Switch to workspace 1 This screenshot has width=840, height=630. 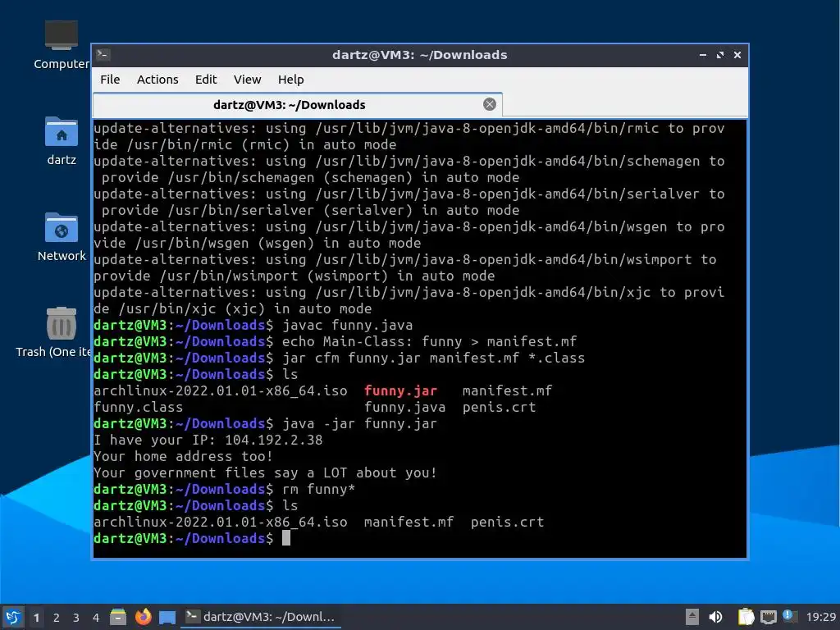click(36, 618)
